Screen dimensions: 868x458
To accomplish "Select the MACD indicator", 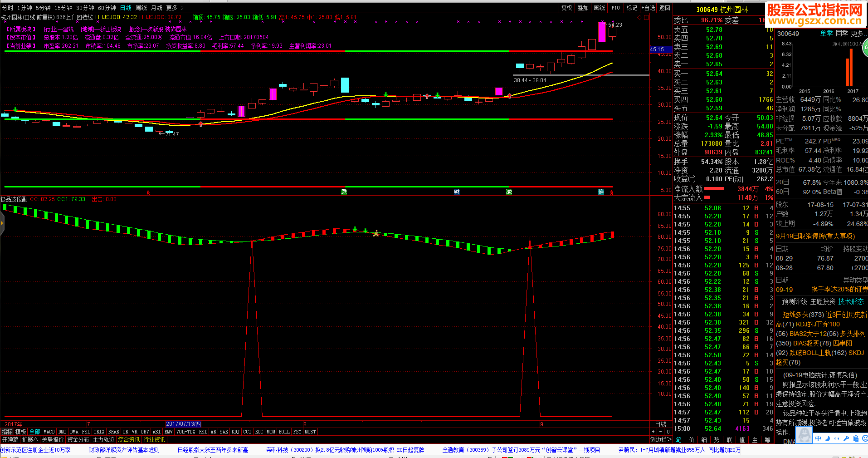I will 49,432.
